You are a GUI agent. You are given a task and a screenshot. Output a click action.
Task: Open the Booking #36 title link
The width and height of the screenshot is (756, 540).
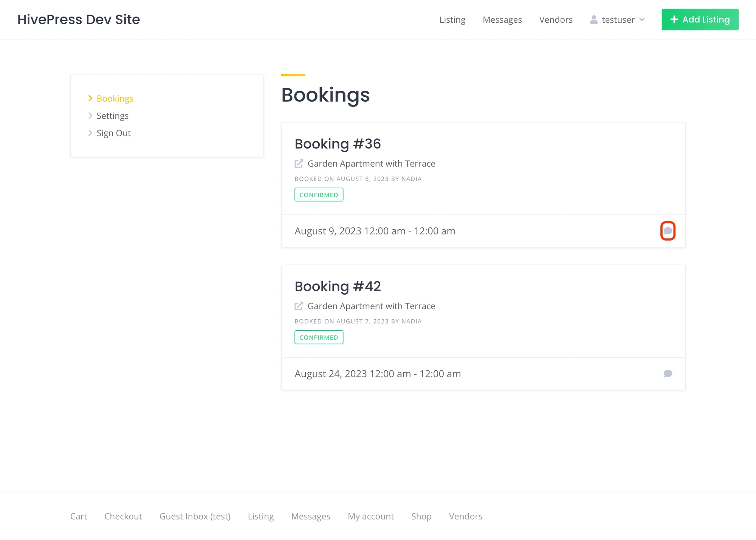pyautogui.click(x=338, y=144)
